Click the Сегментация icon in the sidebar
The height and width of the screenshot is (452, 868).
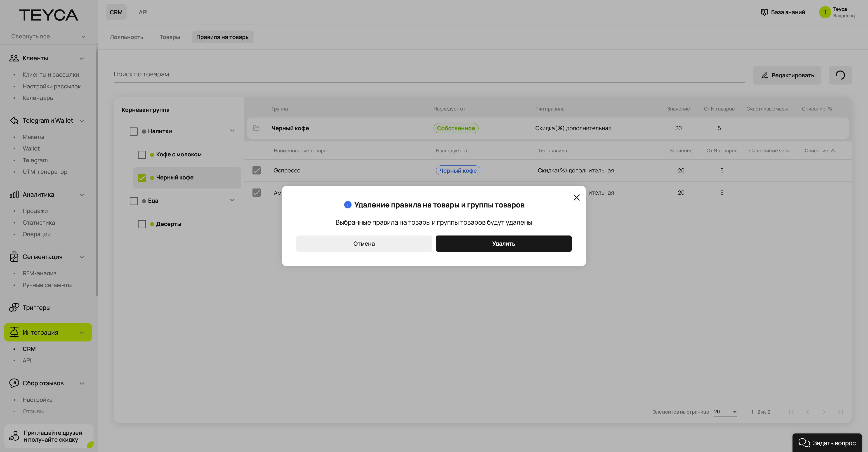pos(14,257)
